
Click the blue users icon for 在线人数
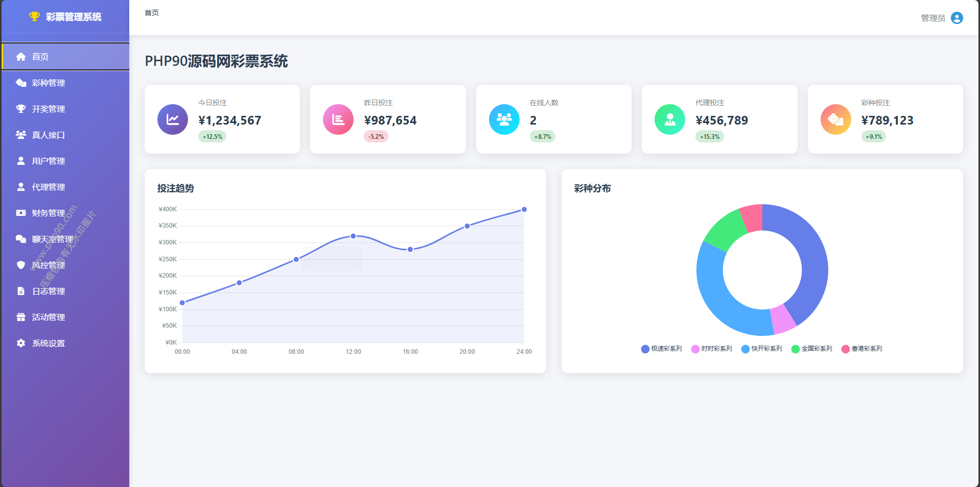[x=504, y=119]
